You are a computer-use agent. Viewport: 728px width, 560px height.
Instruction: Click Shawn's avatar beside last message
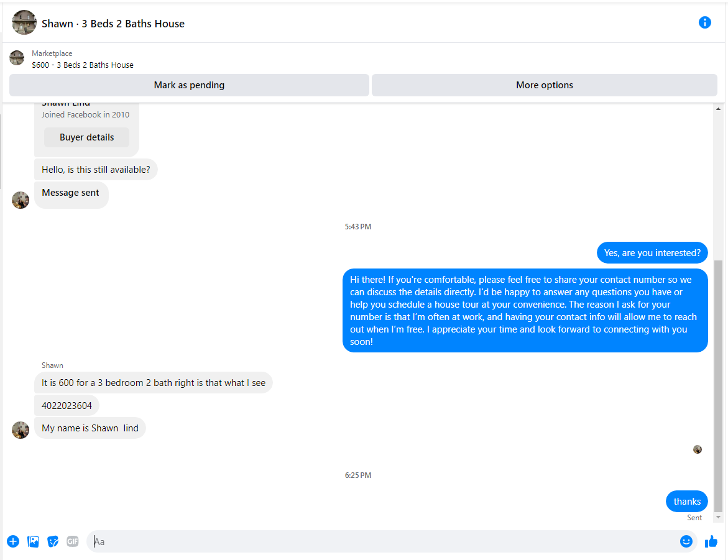click(21, 430)
